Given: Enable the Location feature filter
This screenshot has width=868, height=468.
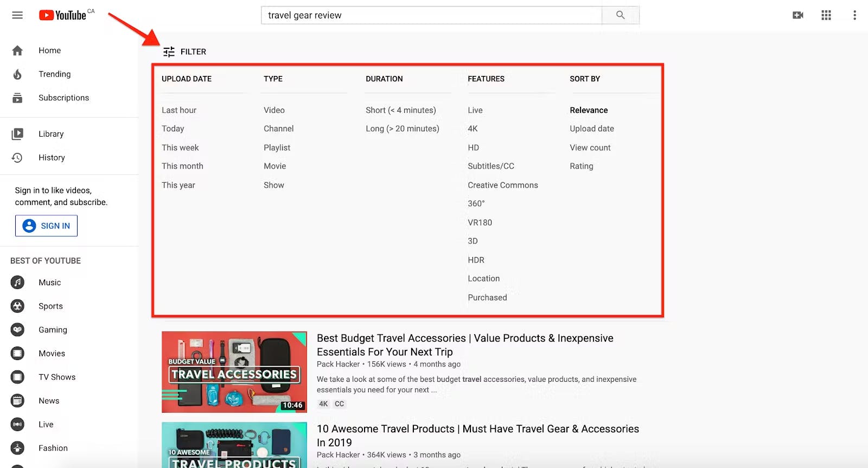Looking at the screenshot, I should (x=484, y=278).
